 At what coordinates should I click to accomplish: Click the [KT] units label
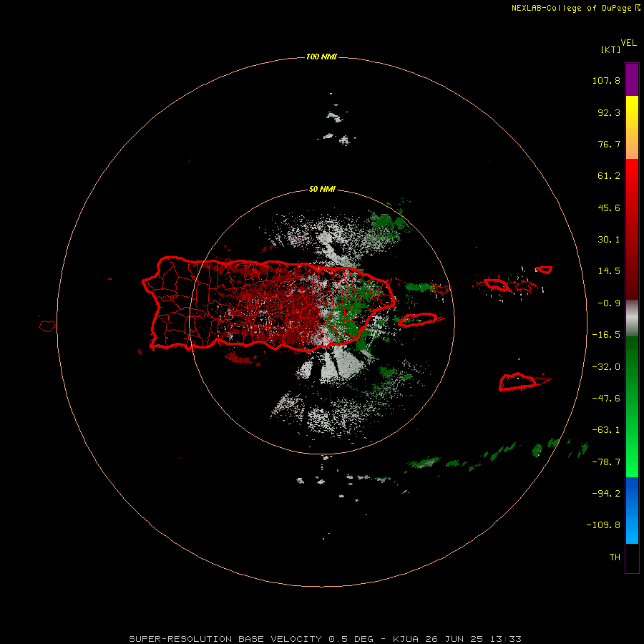pos(611,49)
